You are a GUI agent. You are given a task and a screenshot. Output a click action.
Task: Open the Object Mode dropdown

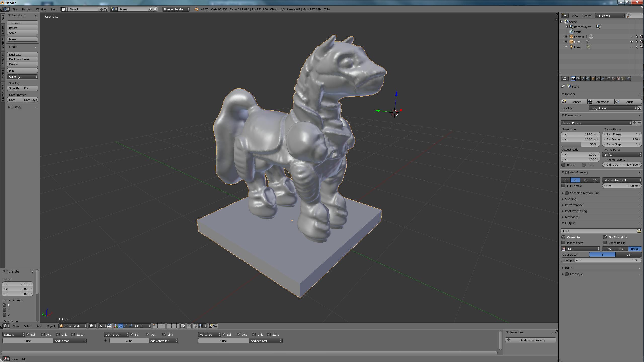pos(72,326)
